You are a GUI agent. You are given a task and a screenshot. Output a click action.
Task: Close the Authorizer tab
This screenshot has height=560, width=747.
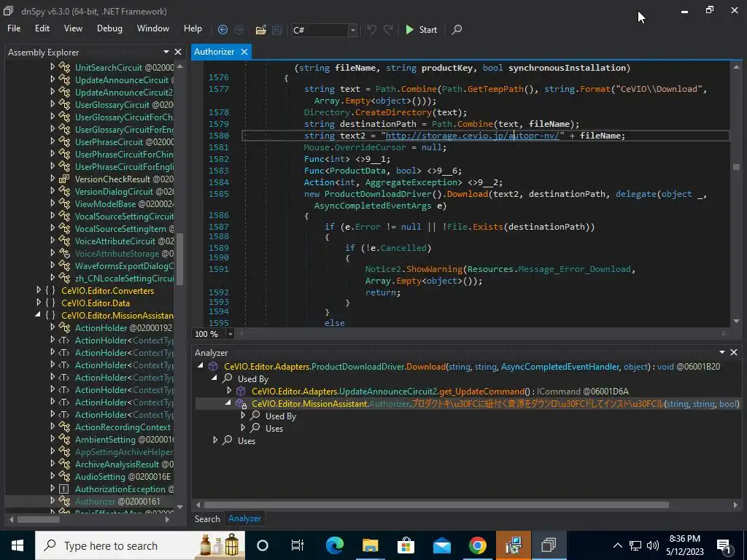(244, 52)
